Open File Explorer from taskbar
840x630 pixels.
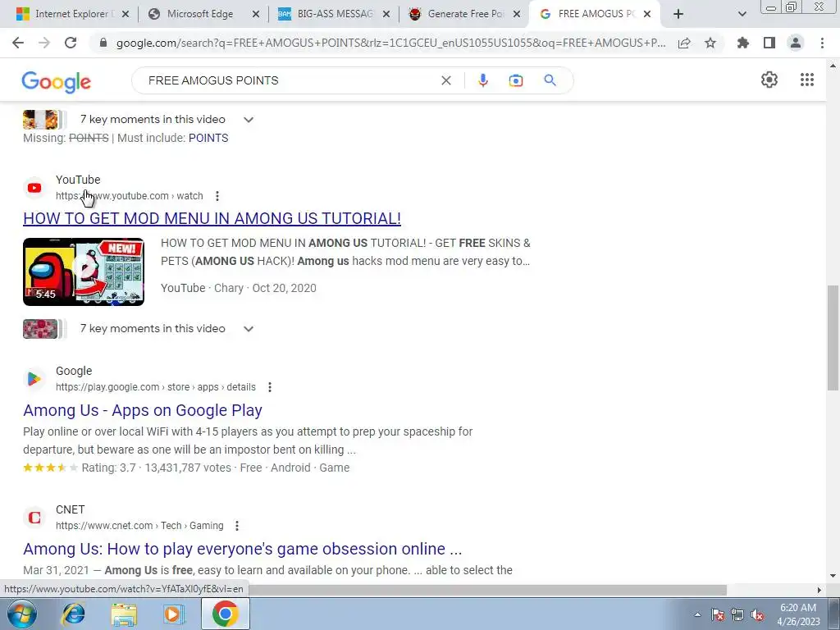[124, 614]
